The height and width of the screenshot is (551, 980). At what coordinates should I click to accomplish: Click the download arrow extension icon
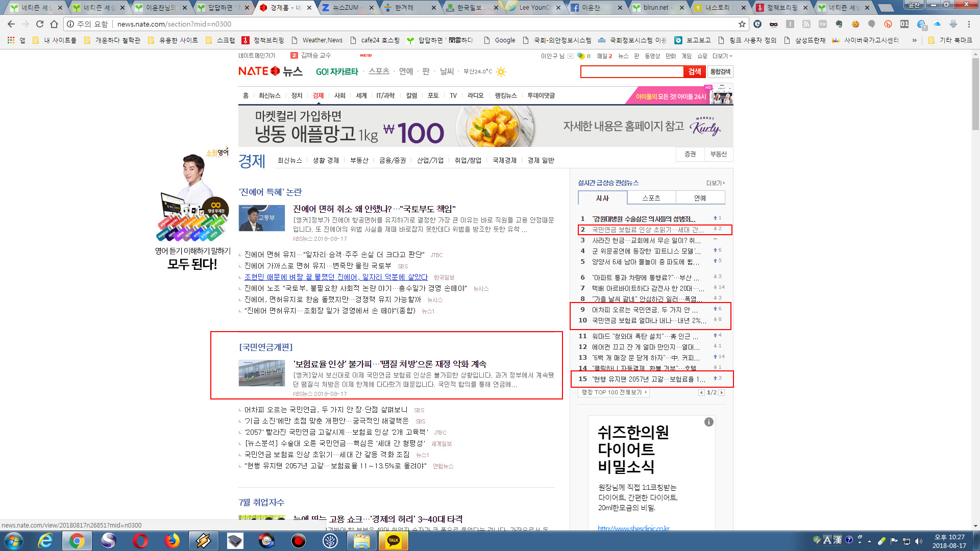coord(953,24)
